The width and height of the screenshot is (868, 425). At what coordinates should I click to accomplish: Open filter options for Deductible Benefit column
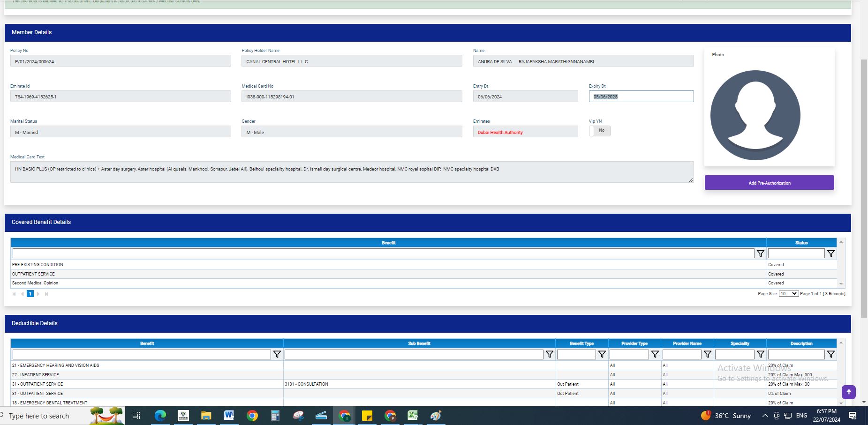[x=277, y=354]
